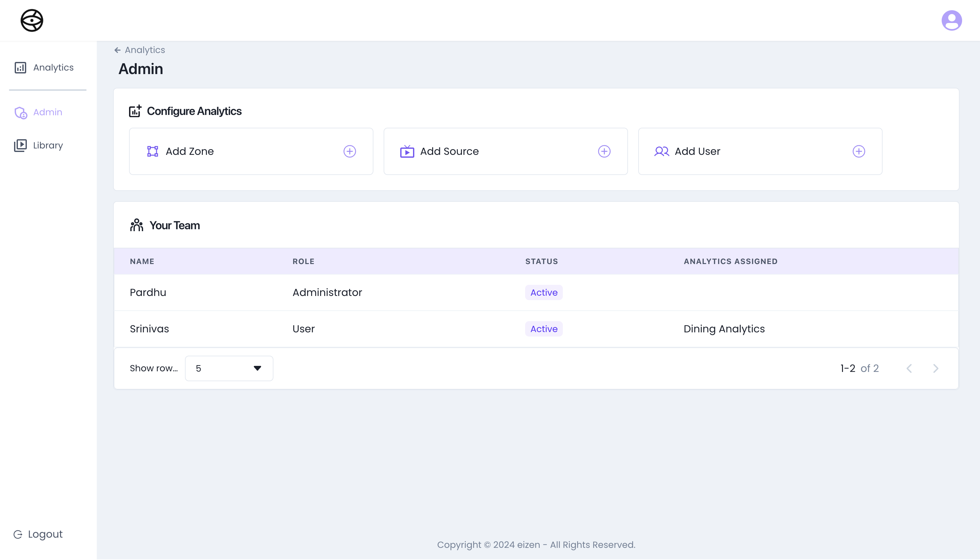The height and width of the screenshot is (560, 980).
Task: Click the Configure Analytics heading
Action: 194,111
